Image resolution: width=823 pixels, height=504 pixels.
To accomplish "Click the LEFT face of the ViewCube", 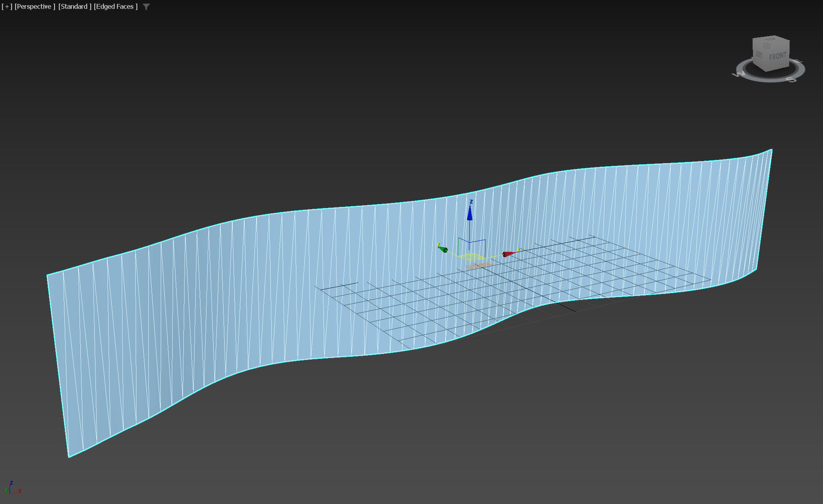I will pyautogui.click(x=759, y=54).
